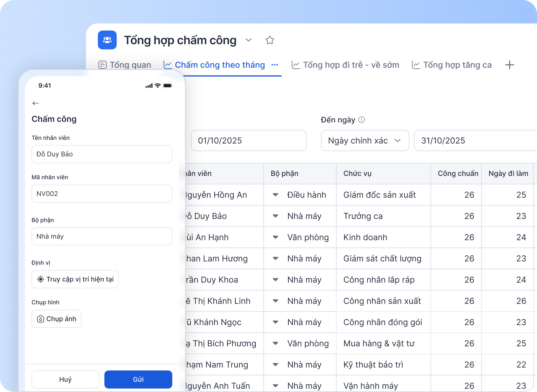Click the document icon on "Tổng quan" tab

pos(103,65)
